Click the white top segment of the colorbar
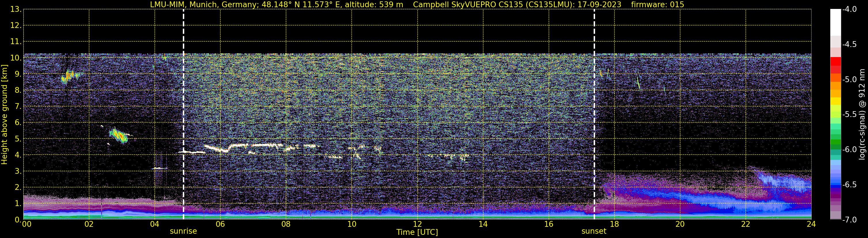The height and width of the screenshot is (238, 868). [835, 22]
